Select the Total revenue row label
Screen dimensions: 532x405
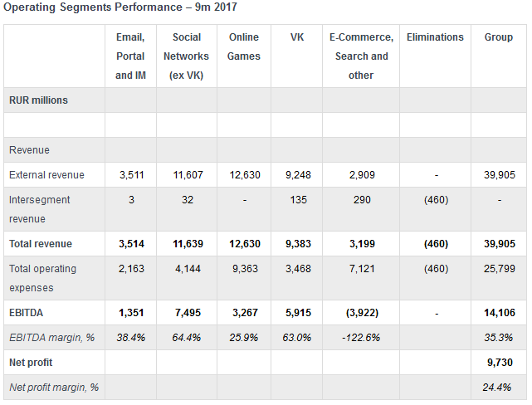pos(41,244)
